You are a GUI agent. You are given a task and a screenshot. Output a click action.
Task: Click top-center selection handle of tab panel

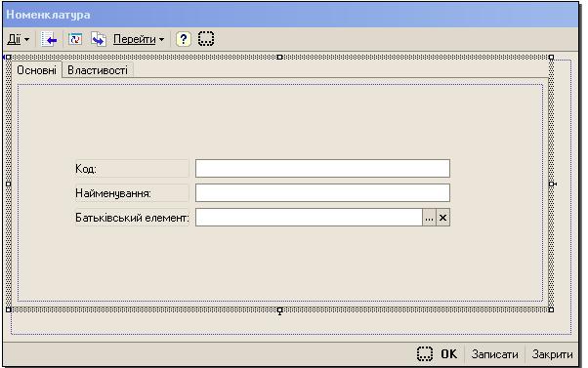click(279, 57)
